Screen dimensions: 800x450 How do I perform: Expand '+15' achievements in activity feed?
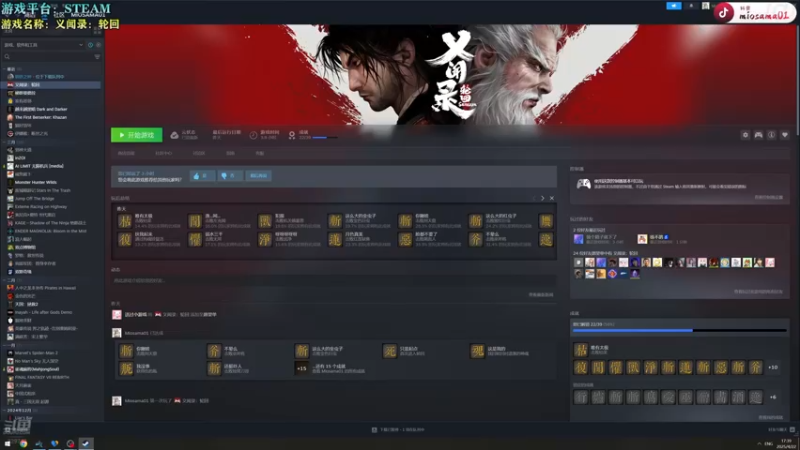[x=302, y=368]
